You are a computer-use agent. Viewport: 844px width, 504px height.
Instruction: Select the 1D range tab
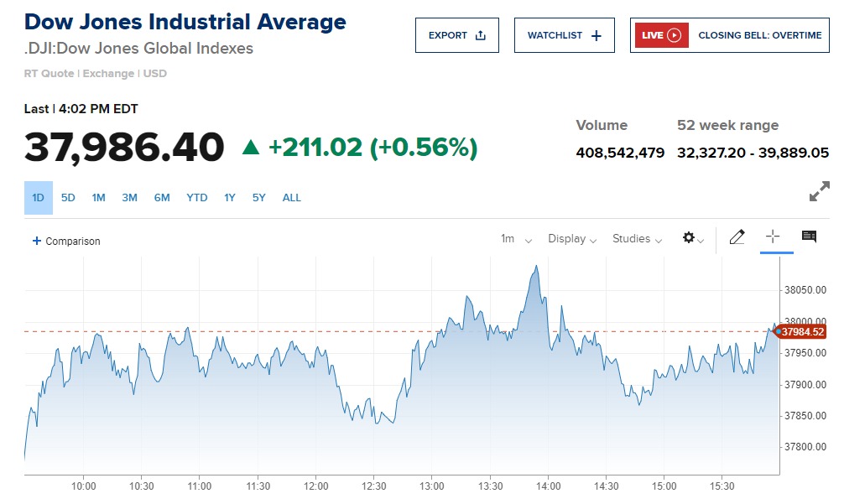(38, 198)
